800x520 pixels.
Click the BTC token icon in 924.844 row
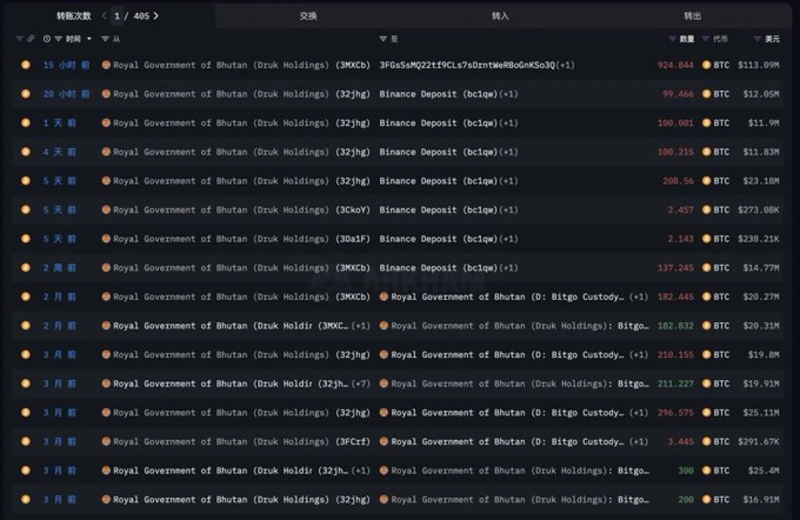pos(705,65)
